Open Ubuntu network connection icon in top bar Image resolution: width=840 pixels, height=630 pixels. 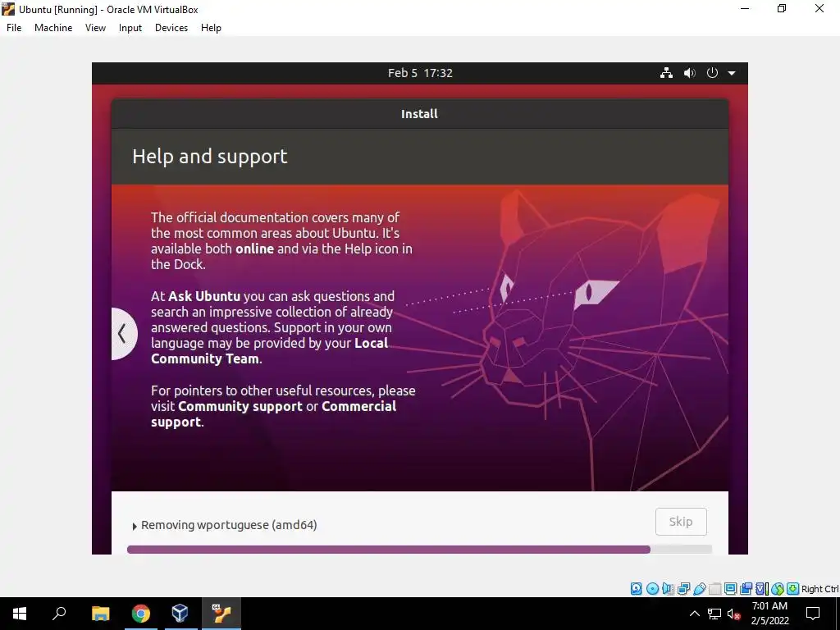tap(666, 73)
